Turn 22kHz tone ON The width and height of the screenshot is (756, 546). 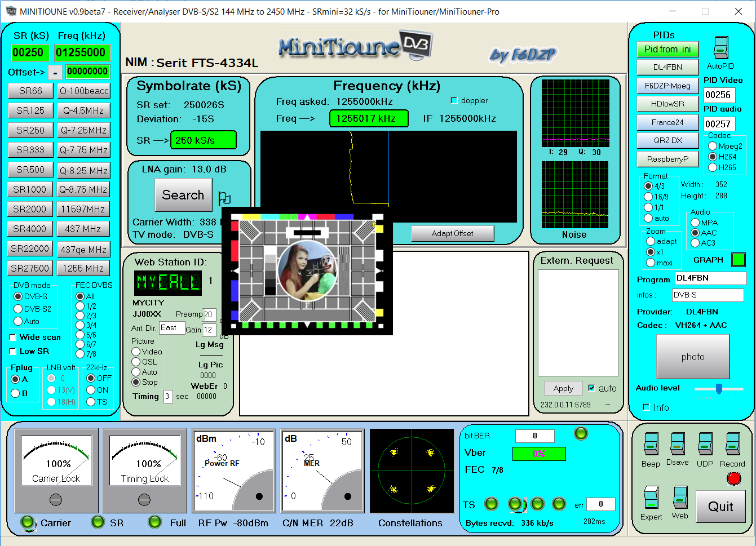pyautogui.click(x=91, y=390)
